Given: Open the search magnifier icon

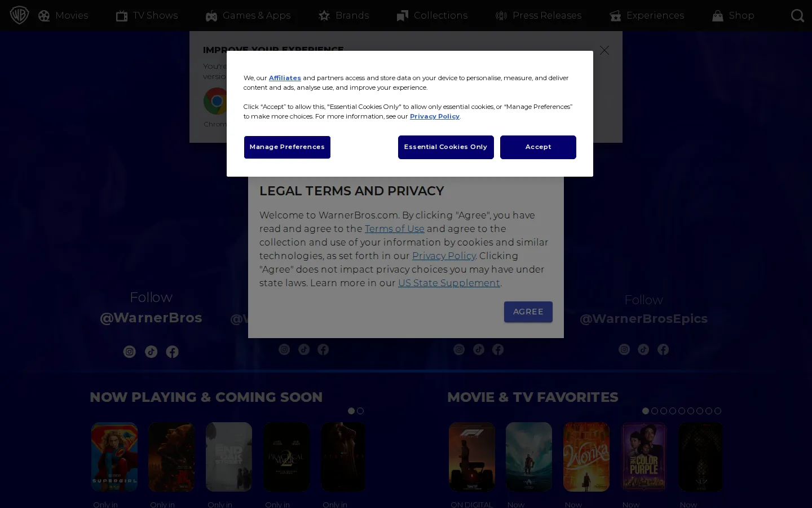Looking at the screenshot, I should coord(797,15).
